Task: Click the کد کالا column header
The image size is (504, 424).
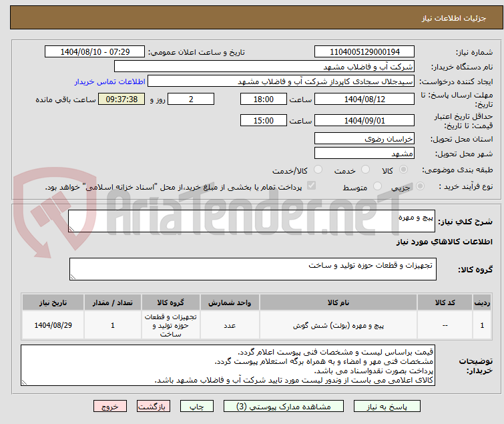Action: [445, 302]
